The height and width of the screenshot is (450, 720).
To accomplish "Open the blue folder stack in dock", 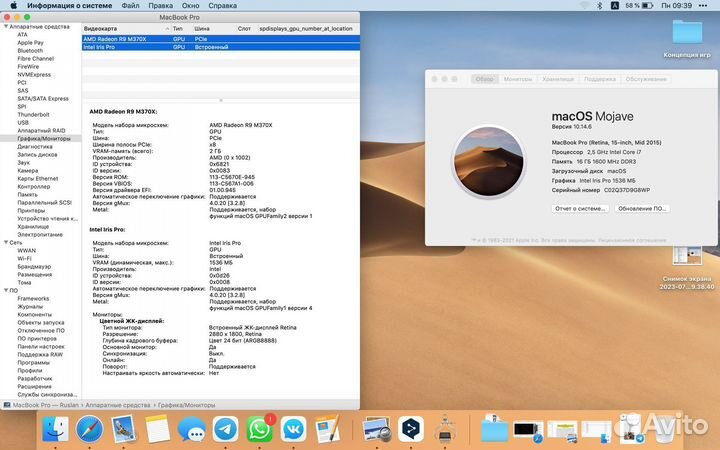I will pyautogui.click(x=495, y=429).
